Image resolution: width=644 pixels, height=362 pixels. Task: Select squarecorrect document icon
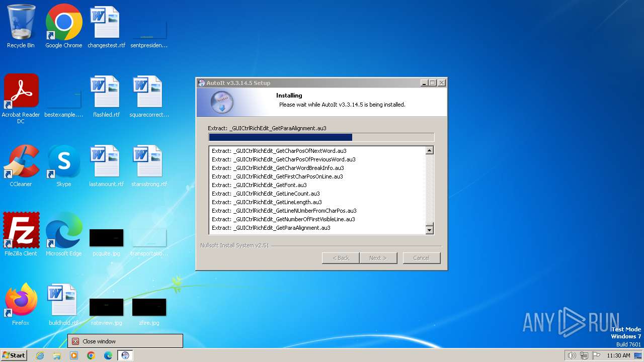point(149,96)
